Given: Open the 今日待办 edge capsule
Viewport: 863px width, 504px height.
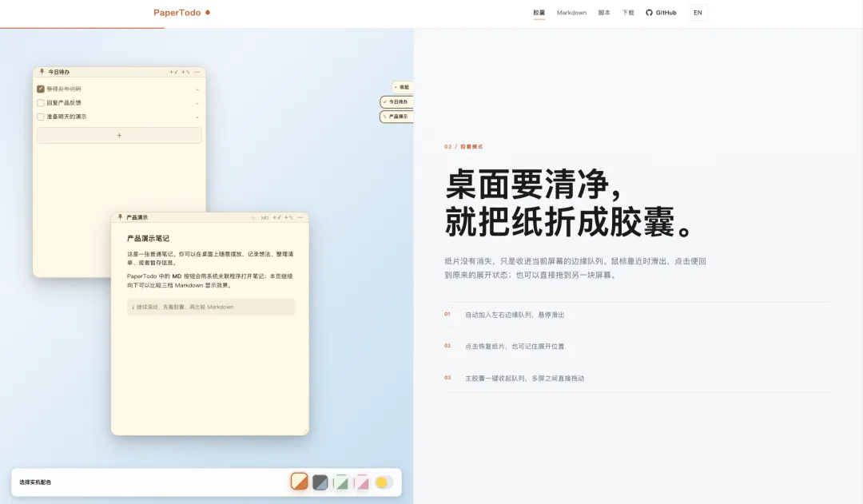Looking at the screenshot, I should (x=397, y=101).
